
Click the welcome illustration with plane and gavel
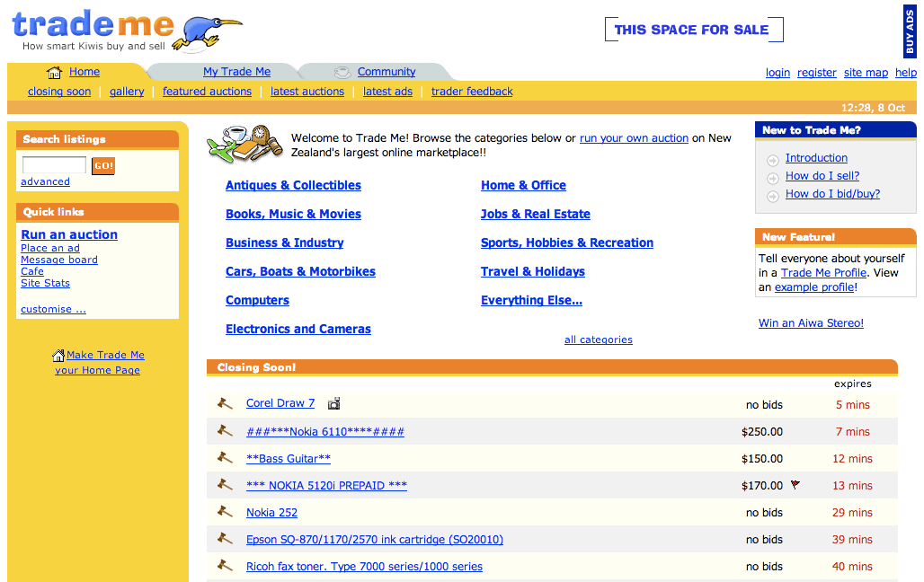click(x=245, y=144)
